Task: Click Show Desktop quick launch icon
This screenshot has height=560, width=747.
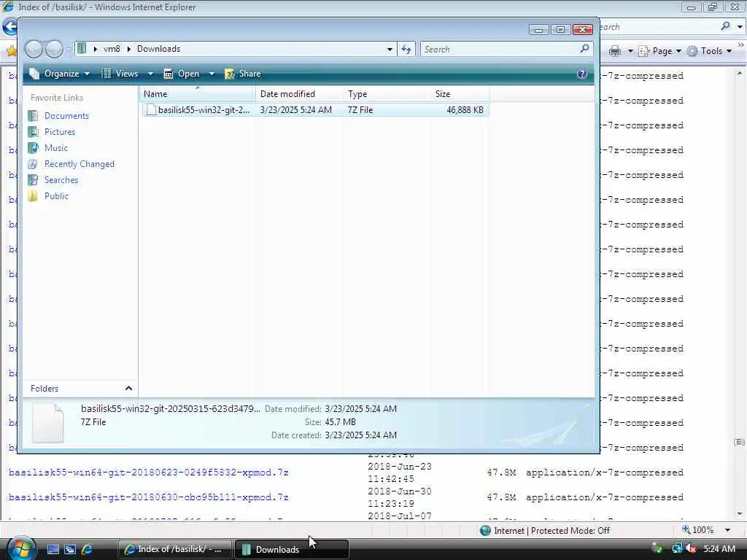Action: 53,549
